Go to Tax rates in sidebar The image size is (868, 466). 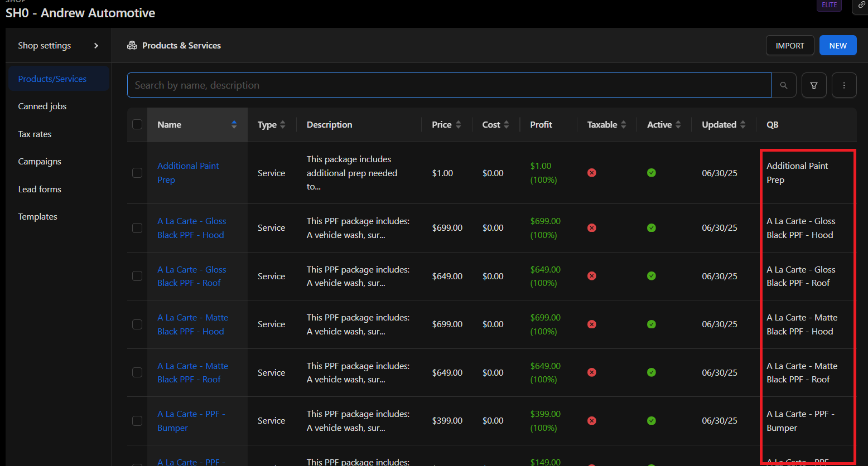pyautogui.click(x=35, y=134)
